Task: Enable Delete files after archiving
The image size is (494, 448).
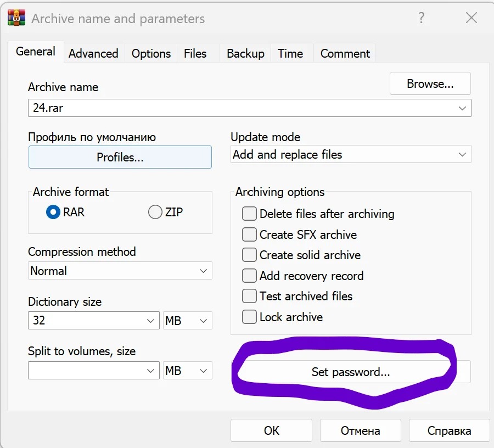Action: [x=249, y=214]
